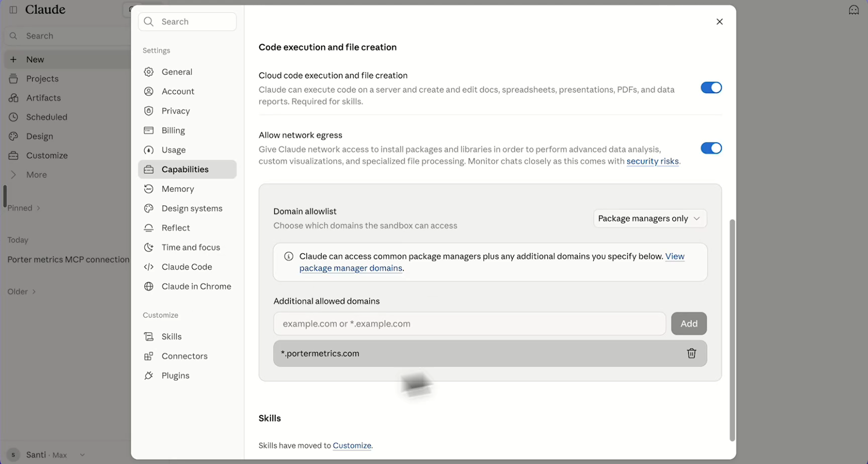Go to Design systems settings
The width and height of the screenshot is (868, 464).
(187, 208)
